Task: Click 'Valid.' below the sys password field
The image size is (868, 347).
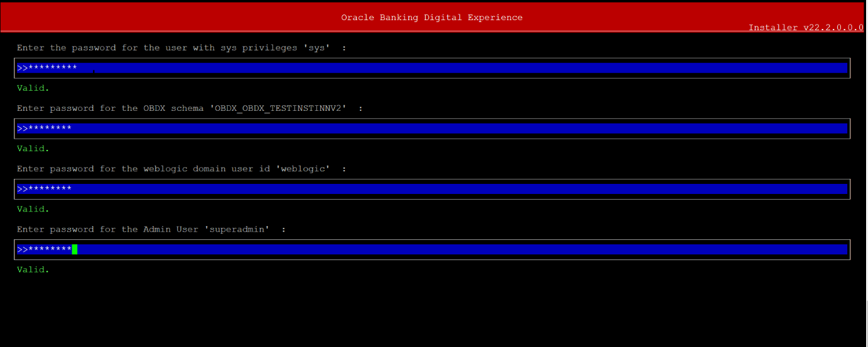Action: coord(33,88)
